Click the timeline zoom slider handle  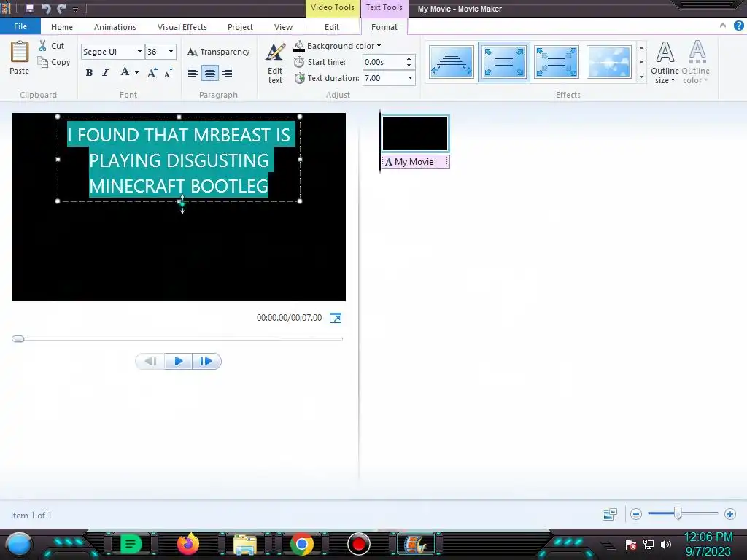pyautogui.click(x=678, y=513)
